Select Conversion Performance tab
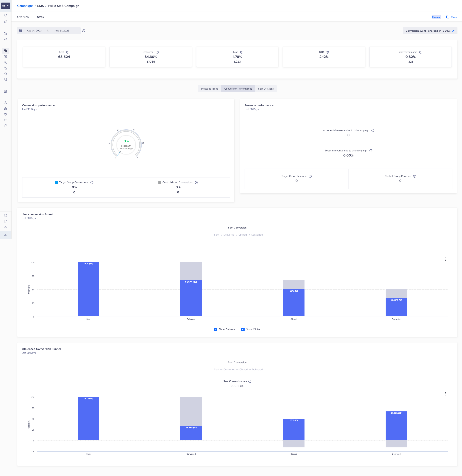 (x=238, y=89)
